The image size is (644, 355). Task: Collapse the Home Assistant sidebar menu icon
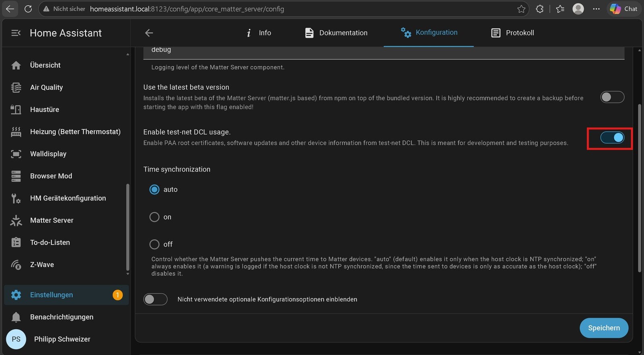(x=16, y=33)
